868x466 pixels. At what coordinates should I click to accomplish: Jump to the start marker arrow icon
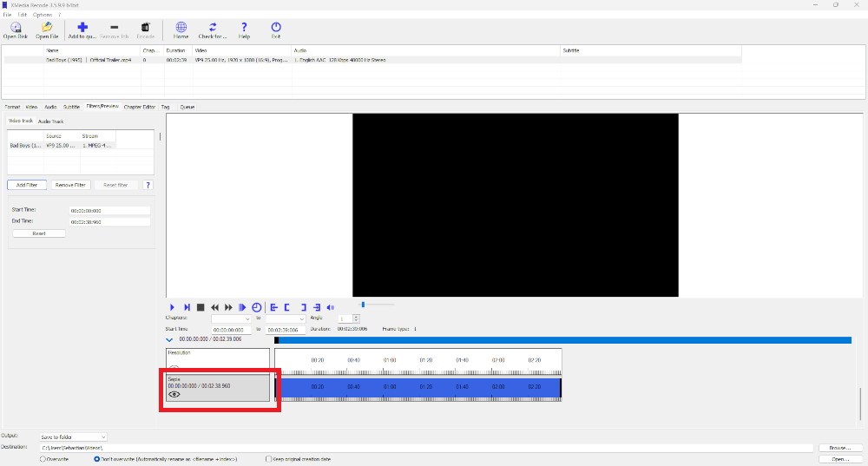click(273, 307)
